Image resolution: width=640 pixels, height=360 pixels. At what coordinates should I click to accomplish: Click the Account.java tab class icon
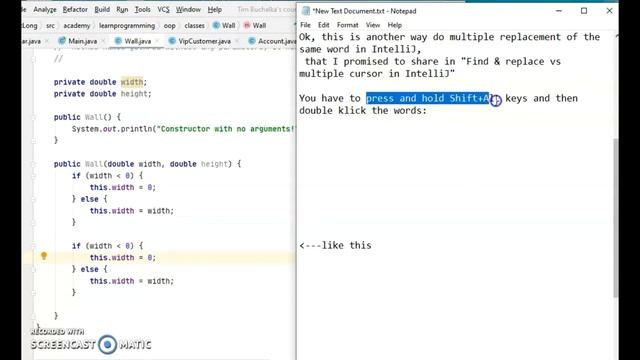pyautogui.click(x=252, y=41)
